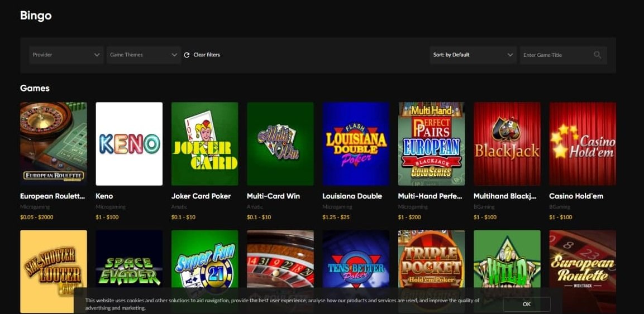Click the Bingo page heading

tap(36, 16)
